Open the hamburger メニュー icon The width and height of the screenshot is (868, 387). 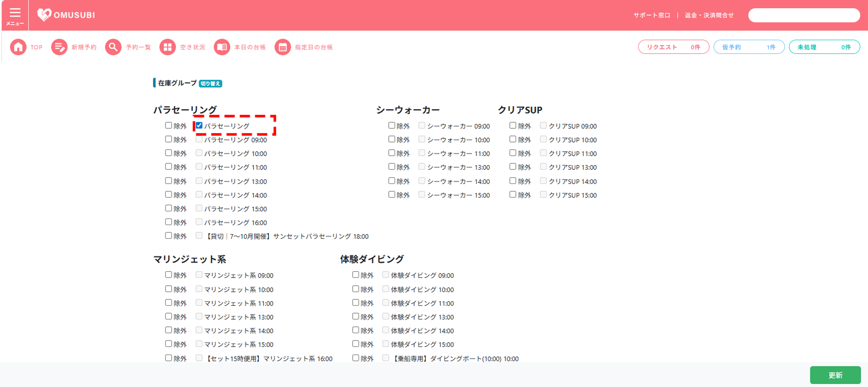pyautogui.click(x=15, y=16)
